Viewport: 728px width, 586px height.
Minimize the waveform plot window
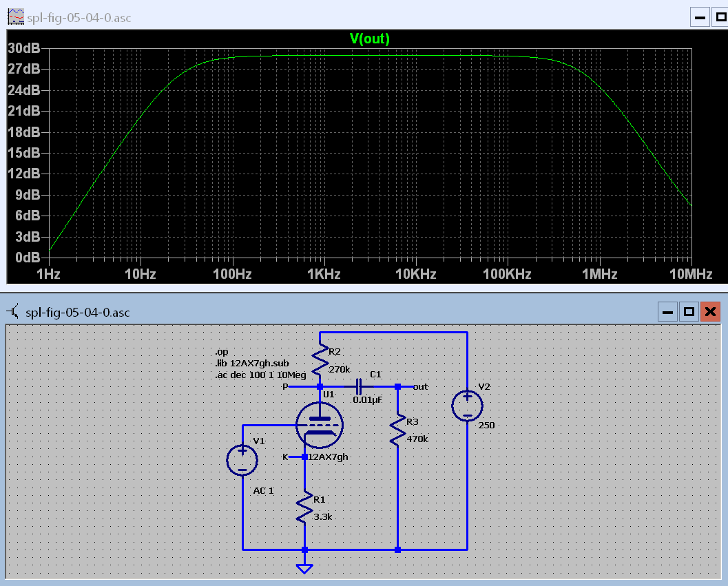(700, 17)
